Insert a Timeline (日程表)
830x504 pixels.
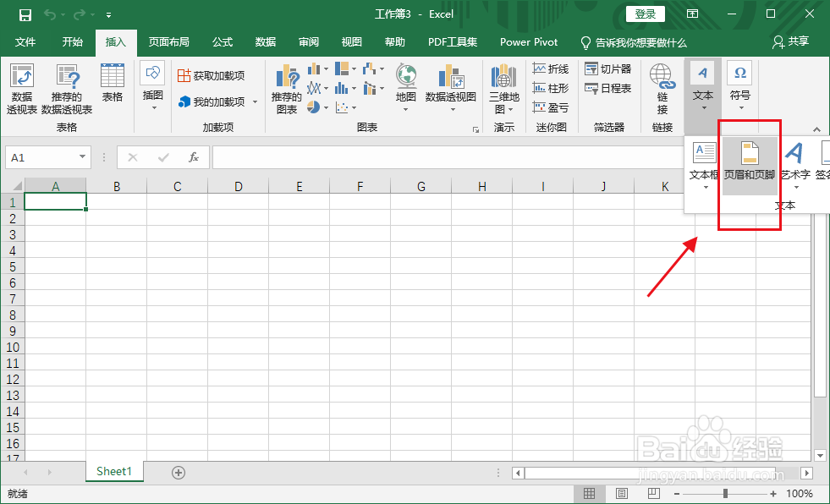click(x=607, y=88)
